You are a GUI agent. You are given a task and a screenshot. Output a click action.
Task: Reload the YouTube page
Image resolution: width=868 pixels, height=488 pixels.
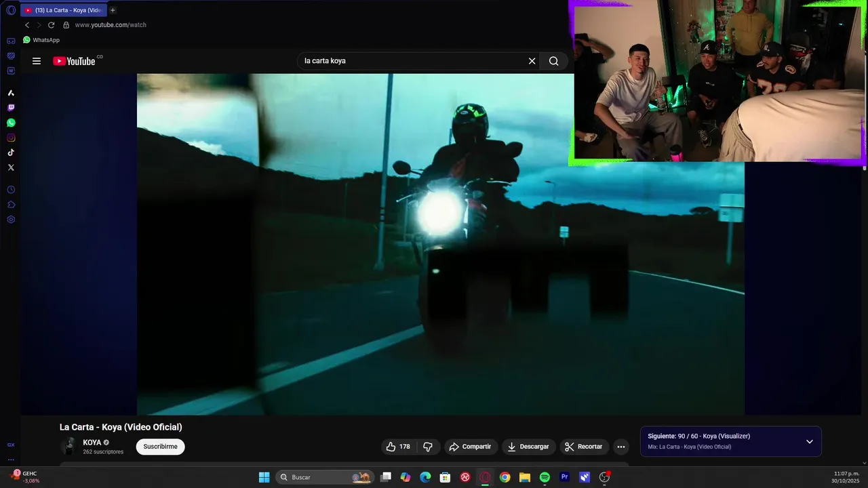point(51,25)
